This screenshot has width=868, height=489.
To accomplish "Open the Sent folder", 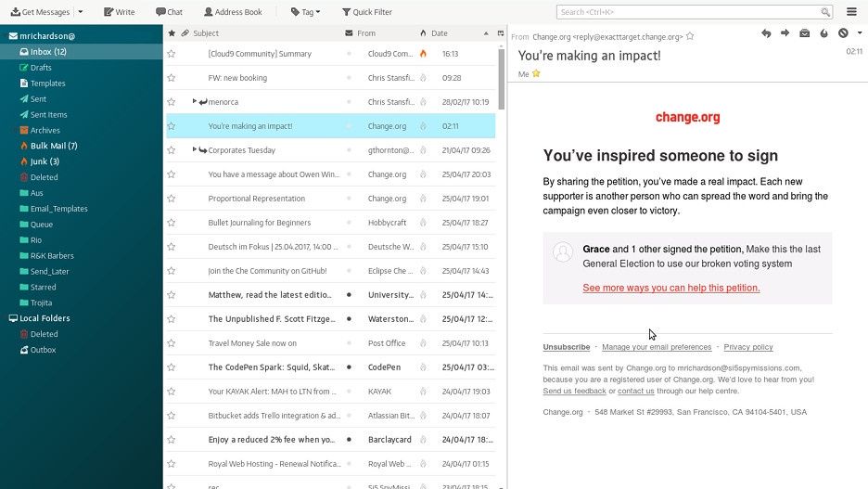I will point(32,99).
